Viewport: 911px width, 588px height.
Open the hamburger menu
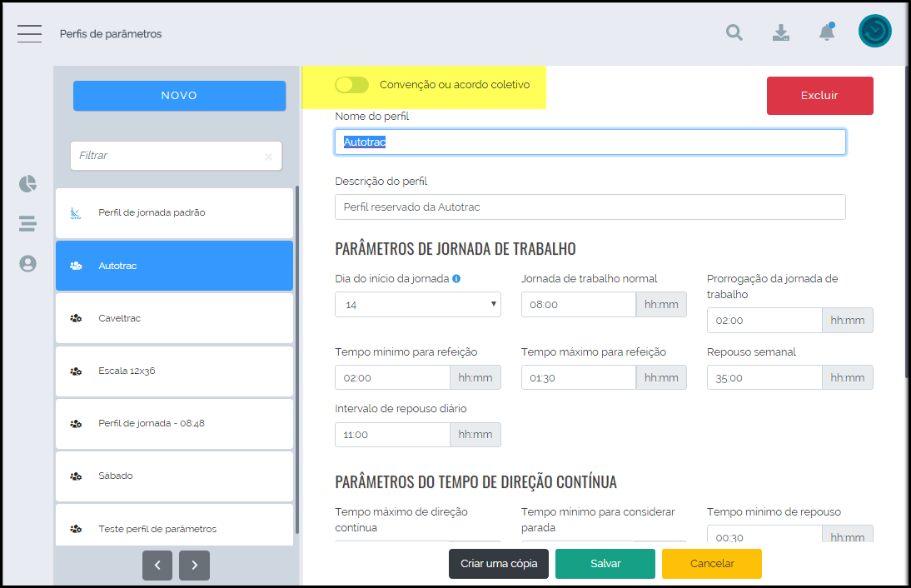tap(29, 33)
